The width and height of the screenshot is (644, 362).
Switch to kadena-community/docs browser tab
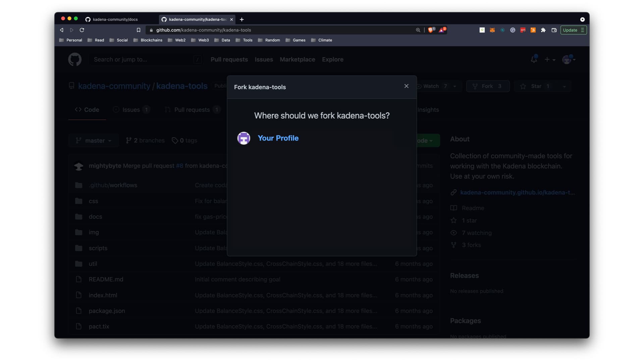[x=115, y=19]
